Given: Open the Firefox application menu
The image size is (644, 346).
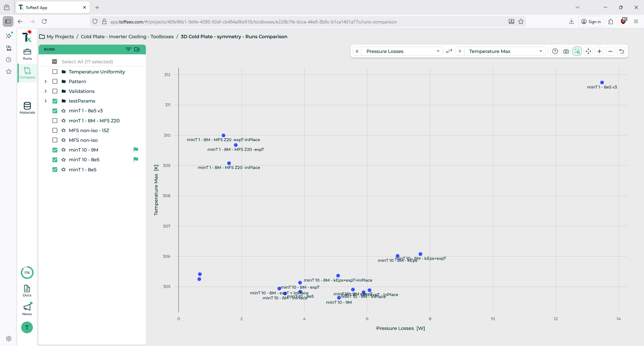Looking at the screenshot, I should (636, 21).
